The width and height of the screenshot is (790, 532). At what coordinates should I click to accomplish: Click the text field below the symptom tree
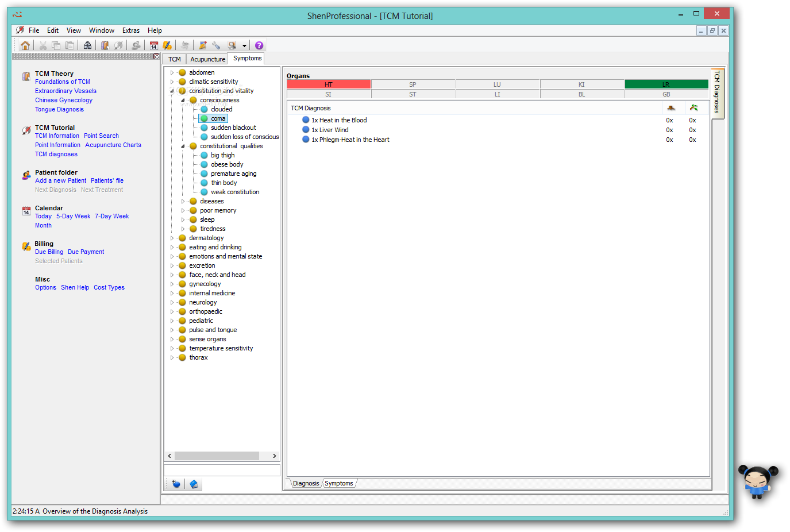coord(222,470)
